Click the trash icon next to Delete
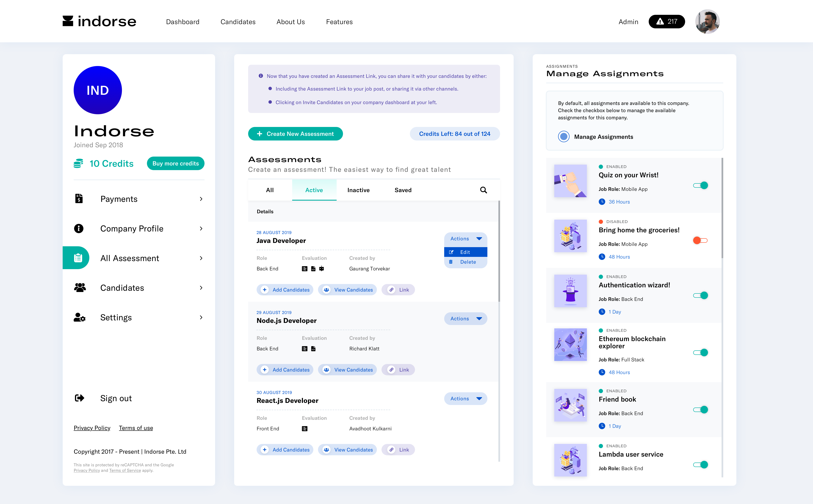 pyautogui.click(x=451, y=262)
